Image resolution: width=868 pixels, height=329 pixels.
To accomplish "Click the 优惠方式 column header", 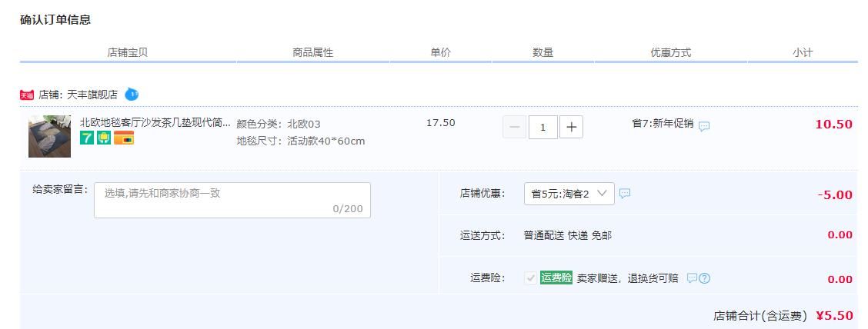I will (671, 53).
